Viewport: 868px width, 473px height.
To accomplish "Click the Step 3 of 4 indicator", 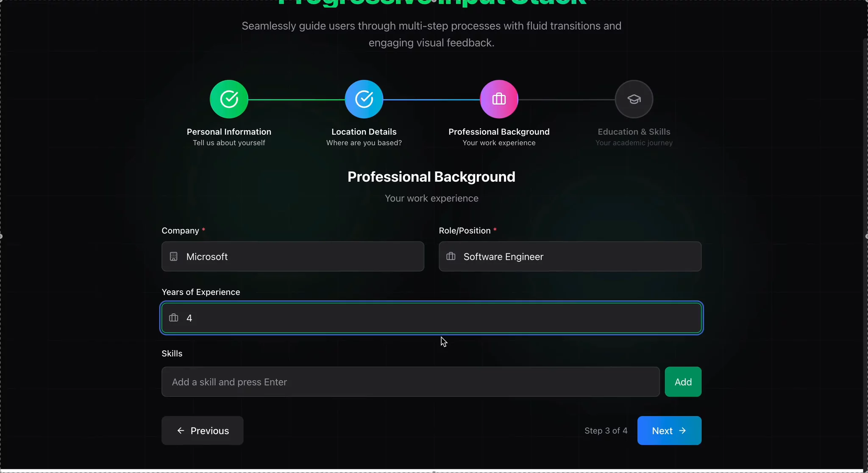I will pos(606,431).
